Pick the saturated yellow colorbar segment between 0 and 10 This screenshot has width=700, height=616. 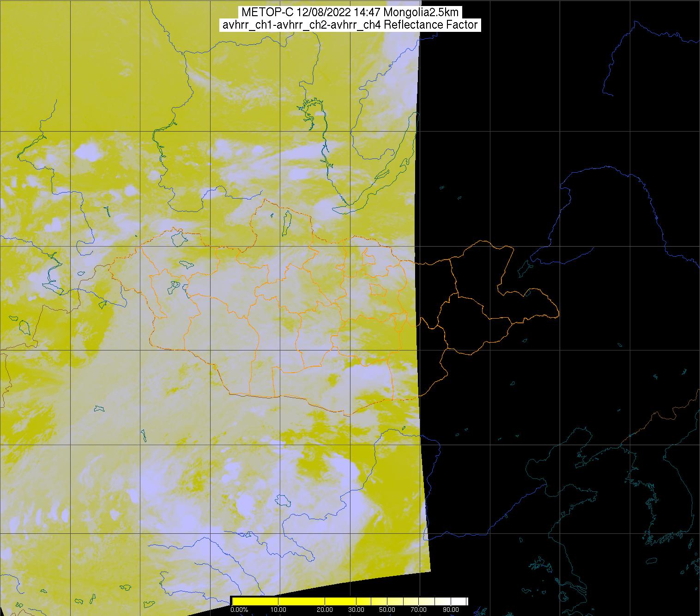coord(255,601)
